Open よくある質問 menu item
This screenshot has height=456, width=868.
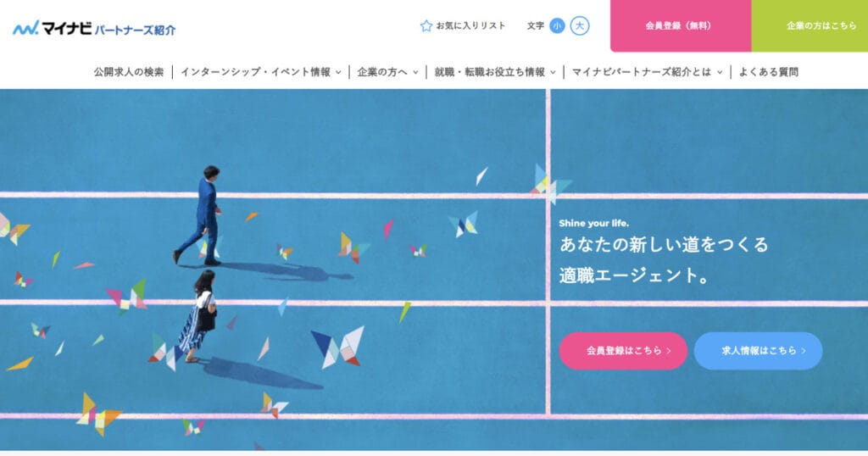click(768, 72)
